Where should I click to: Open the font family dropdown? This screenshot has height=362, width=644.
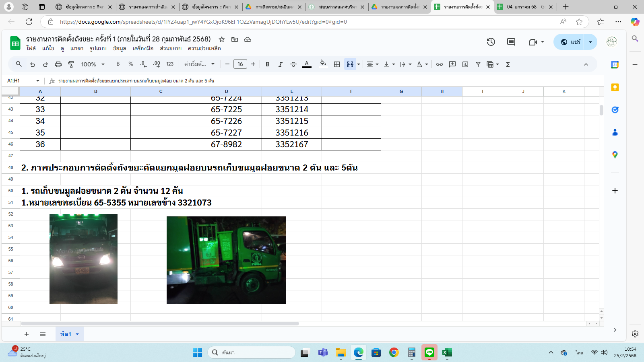(x=200, y=64)
